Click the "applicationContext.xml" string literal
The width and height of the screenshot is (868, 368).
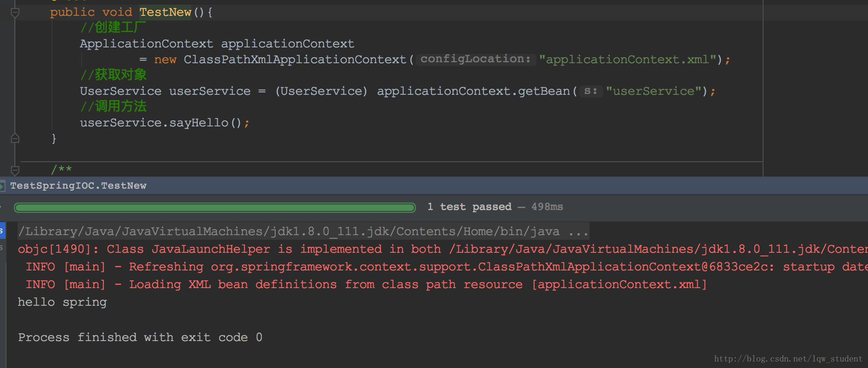coord(627,59)
